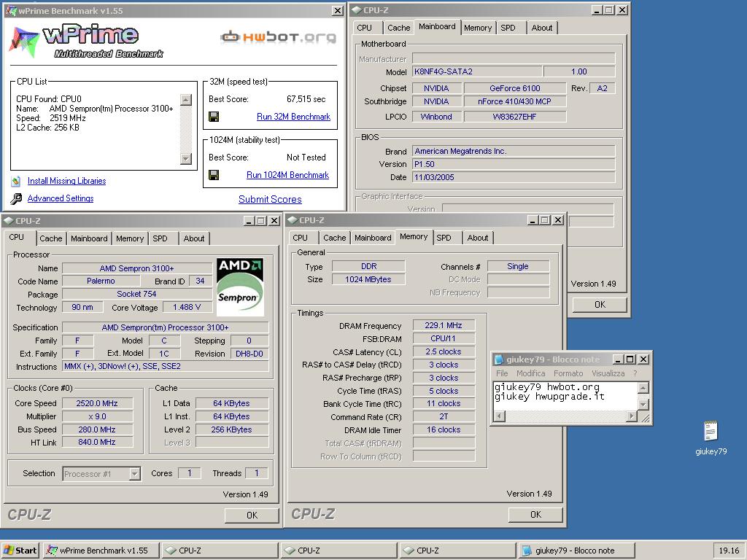
Task: Open Memory tab in CPU-Z processor window
Action: click(130, 238)
